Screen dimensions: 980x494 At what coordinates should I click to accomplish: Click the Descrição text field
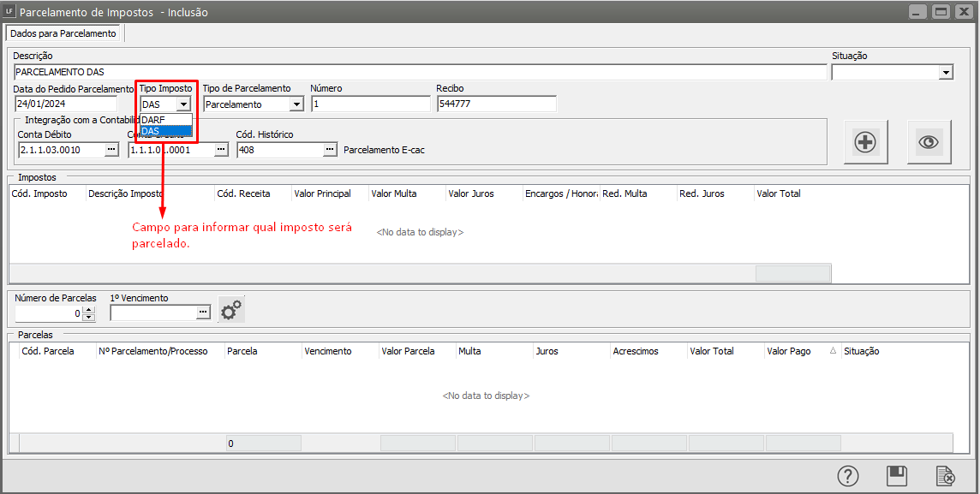click(x=420, y=73)
